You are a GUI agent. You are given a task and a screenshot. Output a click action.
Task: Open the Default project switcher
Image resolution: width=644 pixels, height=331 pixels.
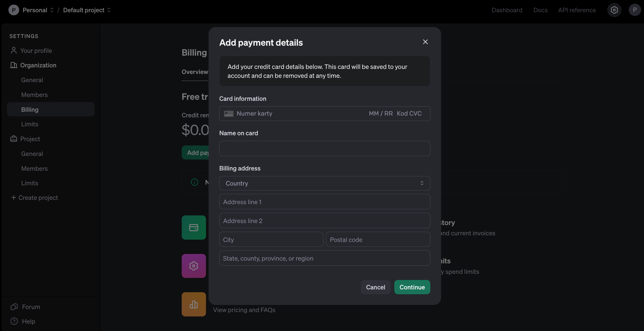(x=87, y=10)
